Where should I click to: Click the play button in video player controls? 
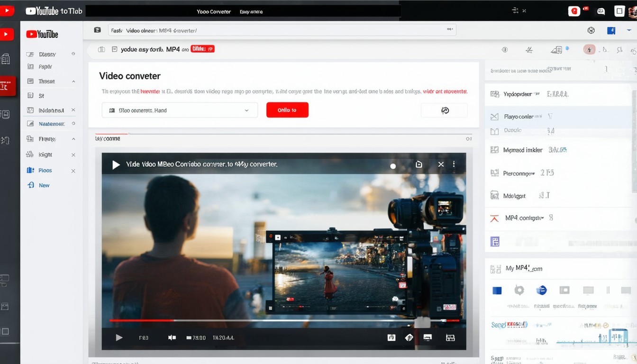pos(119,337)
